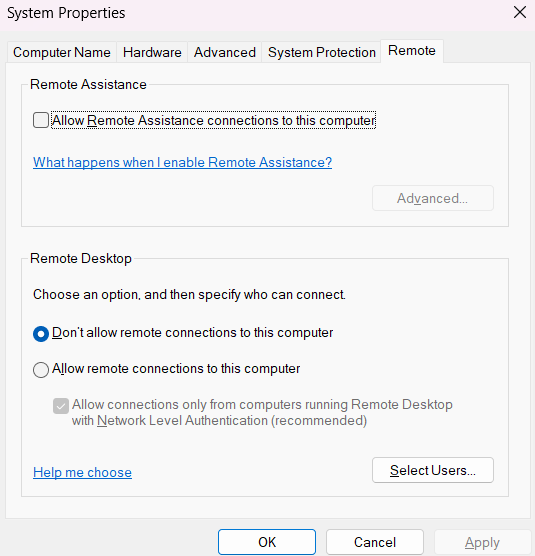Choose Allow remote connections to this computer
The width and height of the screenshot is (535, 556).
(x=41, y=370)
